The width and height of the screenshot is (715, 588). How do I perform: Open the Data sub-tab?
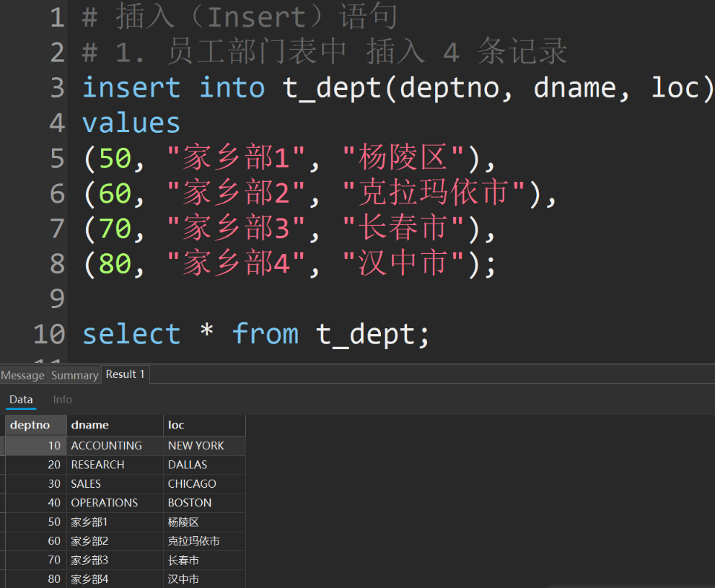[x=21, y=400]
